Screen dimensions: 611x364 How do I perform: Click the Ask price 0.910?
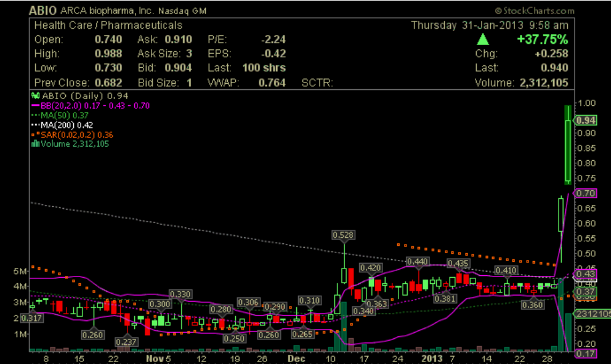point(178,39)
